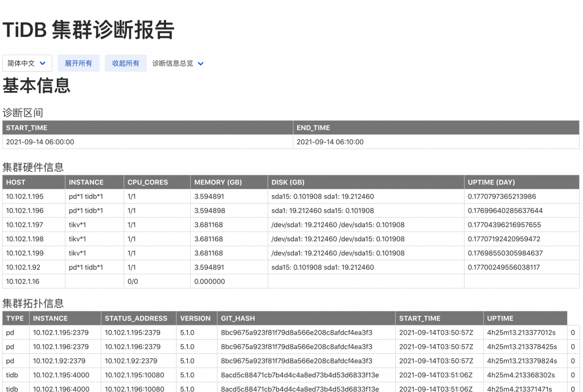Select host cell 10.102.1.195
This screenshot has width=583, height=392.
tap(34, 196)
